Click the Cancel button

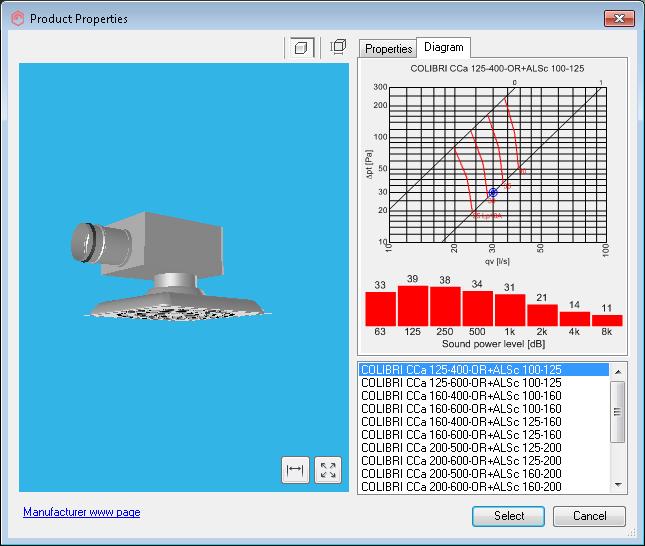(589, 516)
